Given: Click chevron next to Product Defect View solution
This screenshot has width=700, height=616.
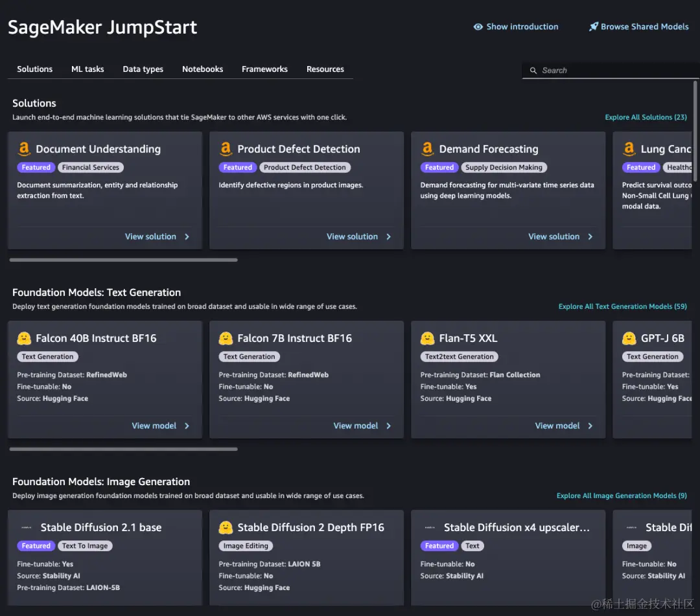Looking at the screenshot, I should pos(389,237).
